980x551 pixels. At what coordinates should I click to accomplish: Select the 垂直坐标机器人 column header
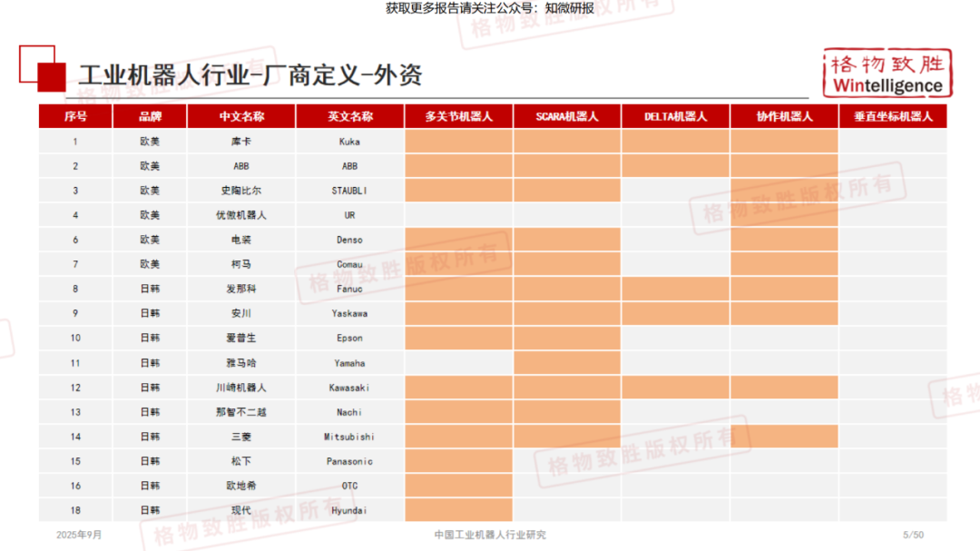(893, 116)
